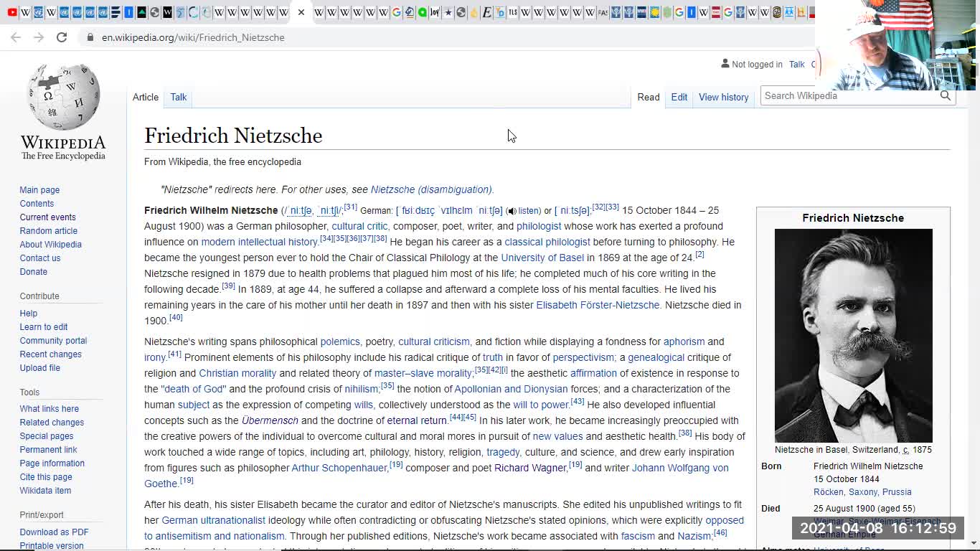Open the Article tab
This screenshot has width=980, height=551.
146,97
